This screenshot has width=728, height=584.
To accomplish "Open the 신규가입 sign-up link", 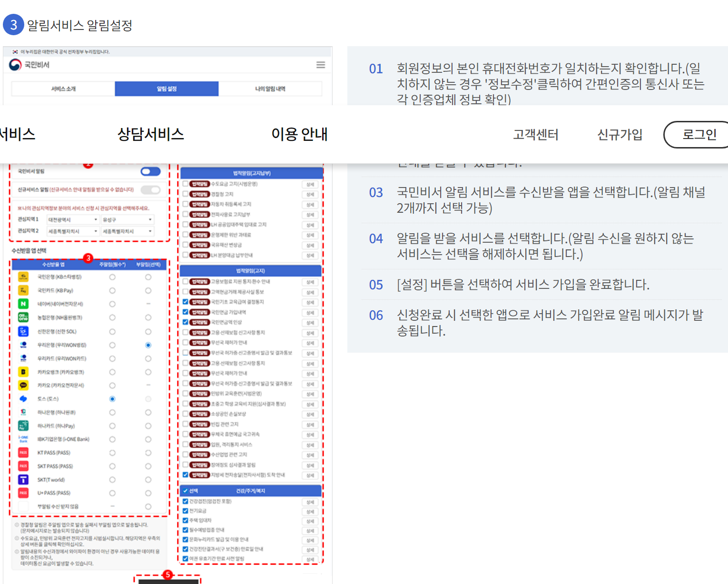I will click(x=620, y=135).
